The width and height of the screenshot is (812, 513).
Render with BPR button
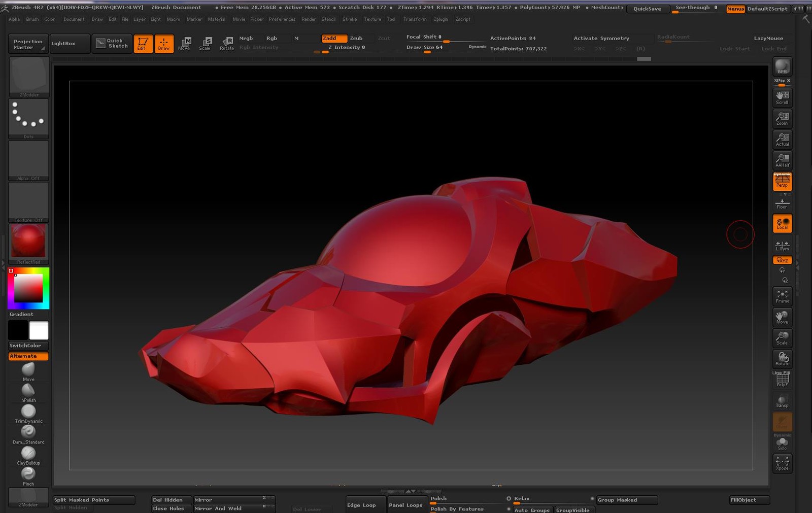coord(782,66)
